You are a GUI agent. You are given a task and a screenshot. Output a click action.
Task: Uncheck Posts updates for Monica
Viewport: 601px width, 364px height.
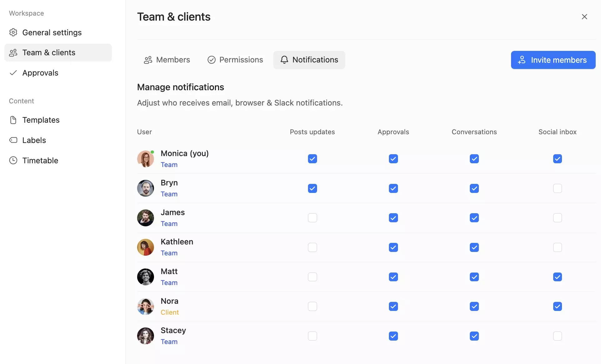312,159
